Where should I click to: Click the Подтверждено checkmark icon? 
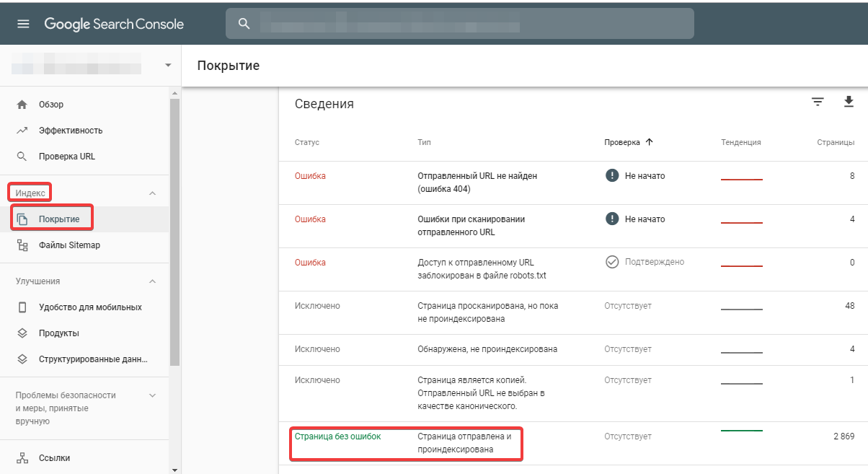(612, 263)
